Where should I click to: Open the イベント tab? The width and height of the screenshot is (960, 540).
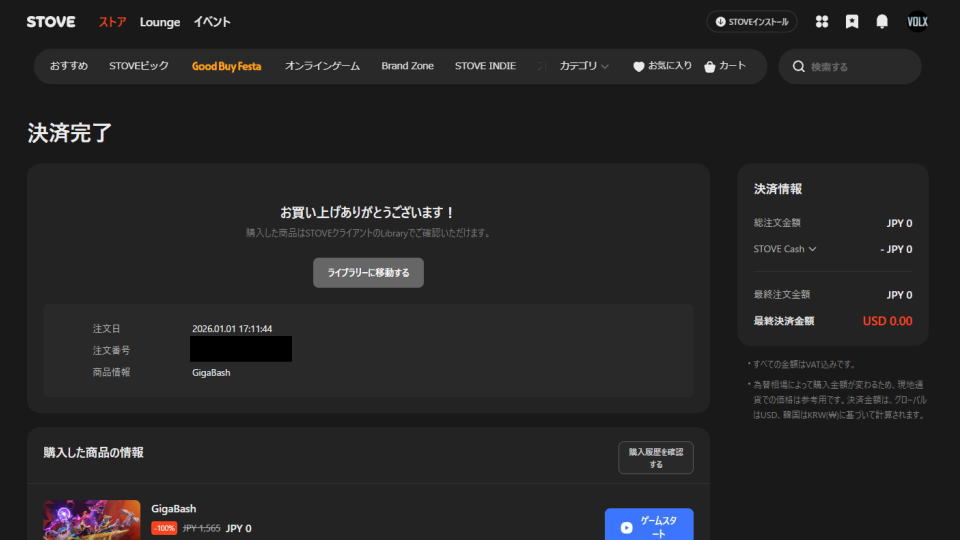[212, 21]
